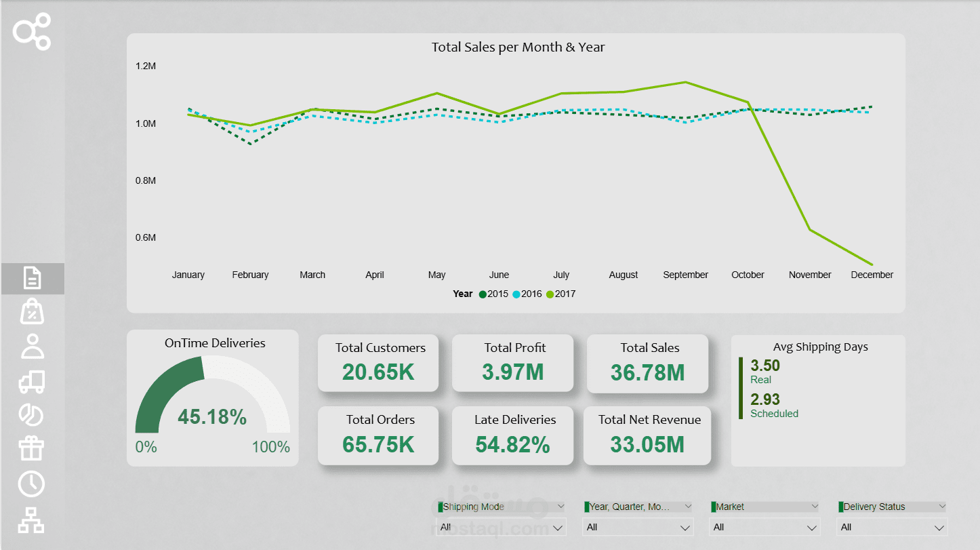Click the 0.8M y-axis label
Viewport: 980px width, 550px height.
146,180
